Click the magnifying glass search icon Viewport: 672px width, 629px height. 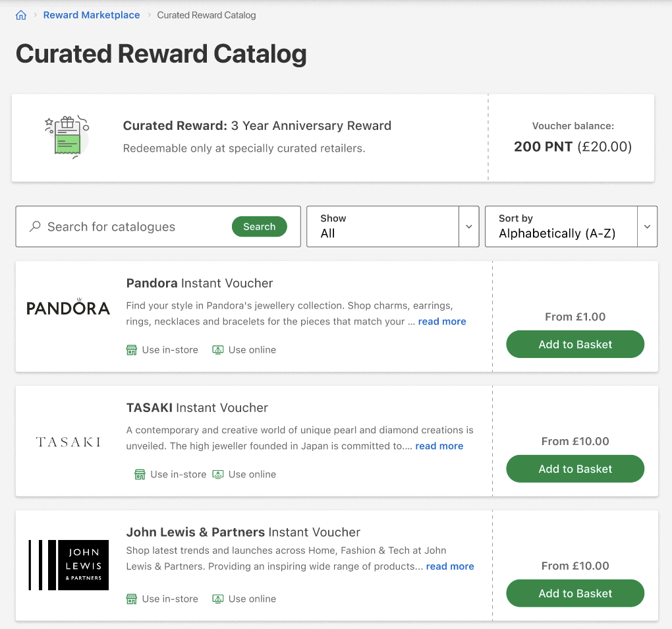click(34, 226)
